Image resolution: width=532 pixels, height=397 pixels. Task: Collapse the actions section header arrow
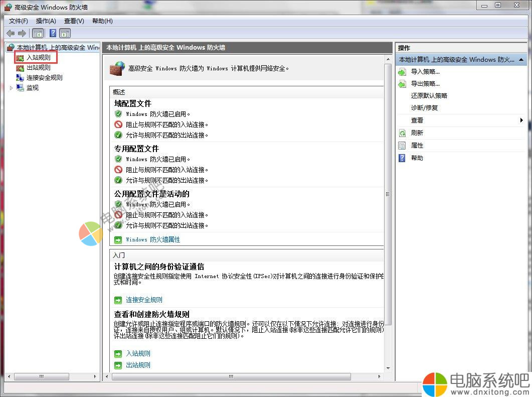pos(521,60)
